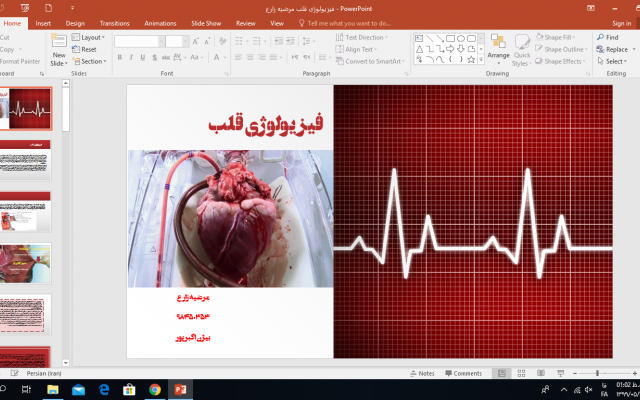Viewport: 640px width, 400px height.
Task: Select the star shape in gallery
Action: (471, 60)
